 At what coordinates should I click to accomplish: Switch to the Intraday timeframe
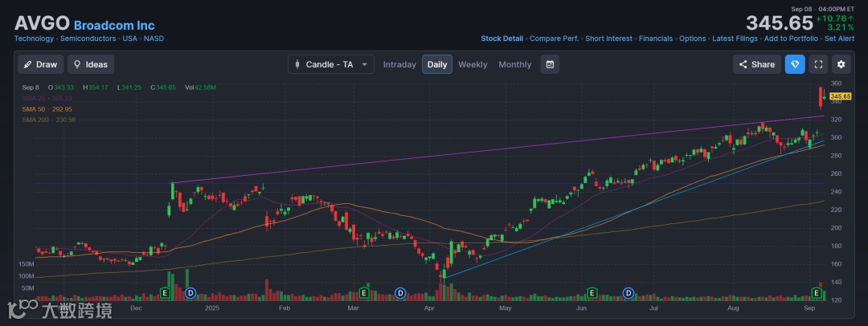click(399, 64)
